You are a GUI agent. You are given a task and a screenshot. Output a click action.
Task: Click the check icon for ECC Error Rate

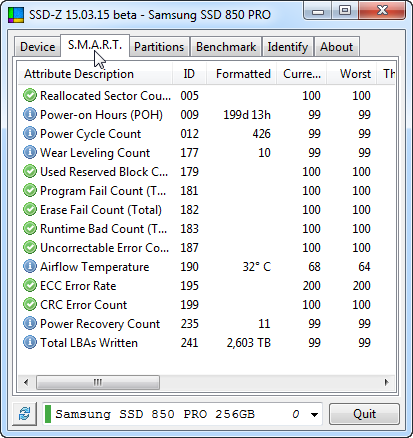pyautogui.click(x=30, y=286)
